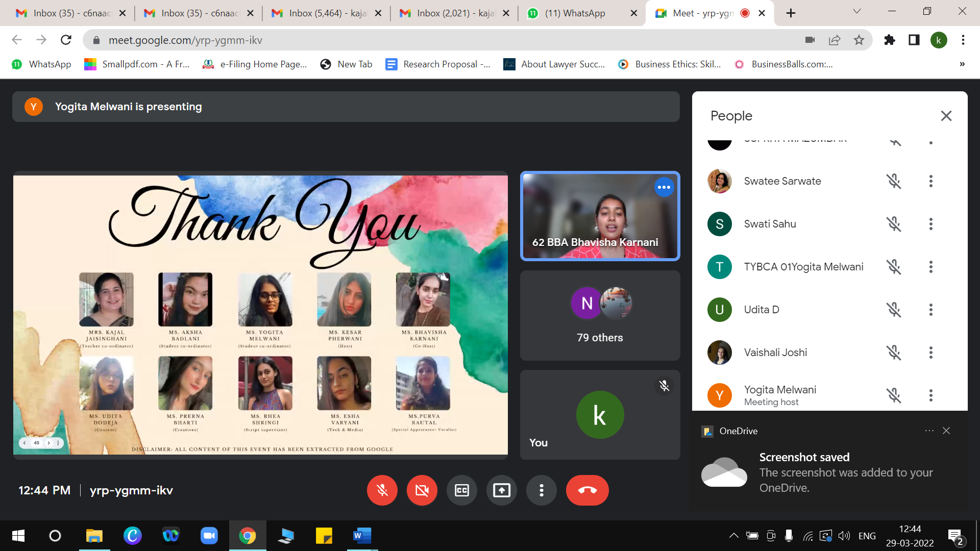Switch to the WhatsApp browser tab
Viewport: 980px width, 551px height.
pyautogui.click(x=574, y=13)
